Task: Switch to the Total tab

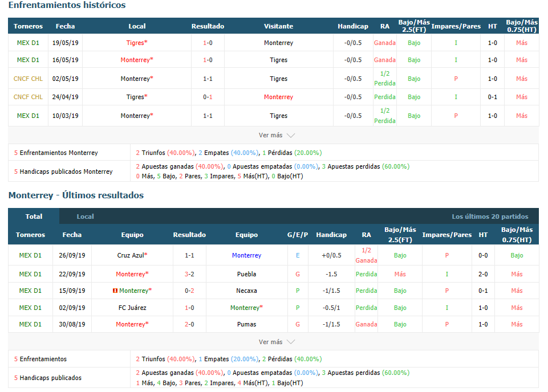Action: [34, 217]
